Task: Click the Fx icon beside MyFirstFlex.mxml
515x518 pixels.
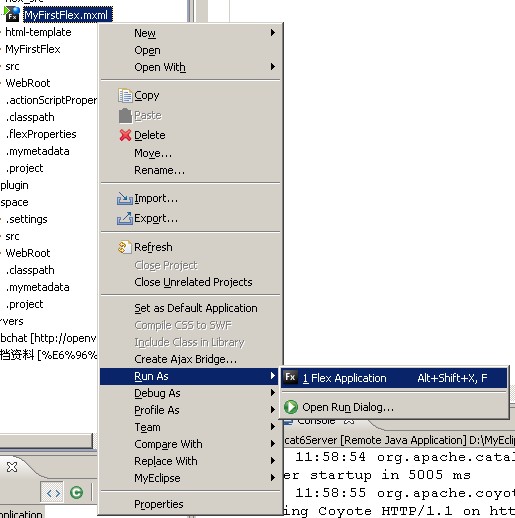Action: point(12,14)
